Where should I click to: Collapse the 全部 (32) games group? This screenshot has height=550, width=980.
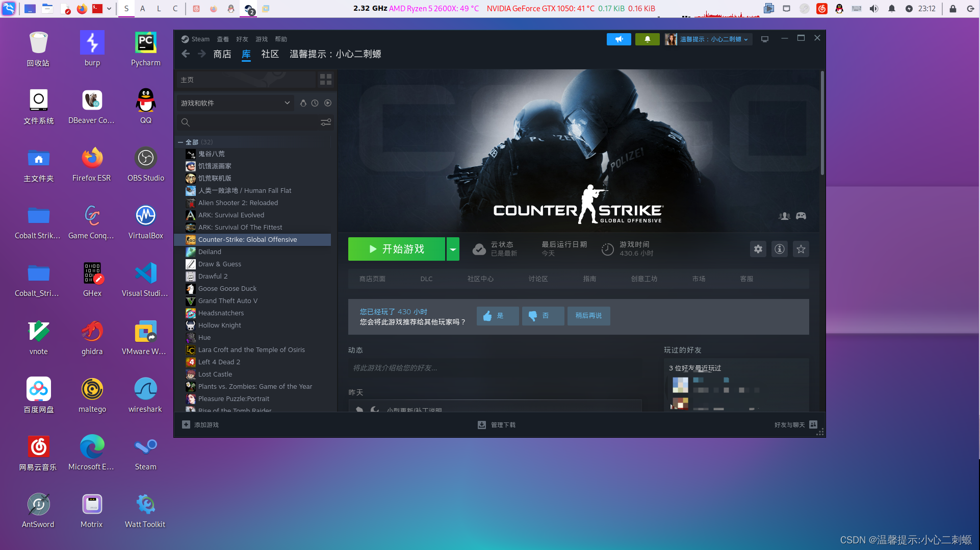(x=180, y=142)
